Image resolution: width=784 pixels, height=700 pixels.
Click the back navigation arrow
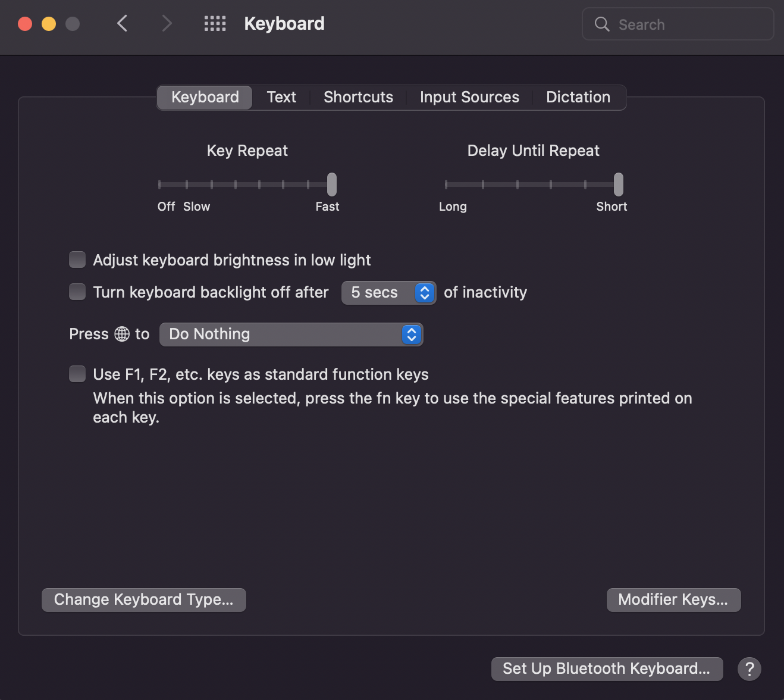pos(123,24)
